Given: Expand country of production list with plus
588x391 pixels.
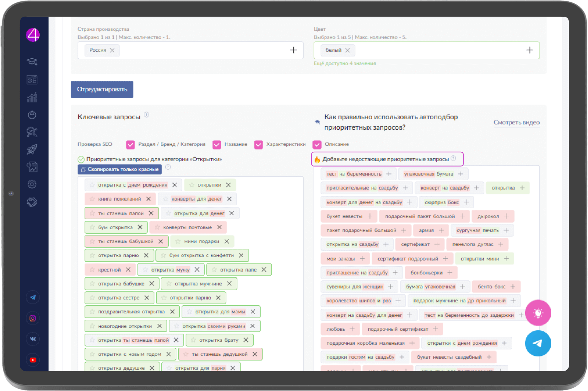Looking at the screenshot, I should coord(293,50).
